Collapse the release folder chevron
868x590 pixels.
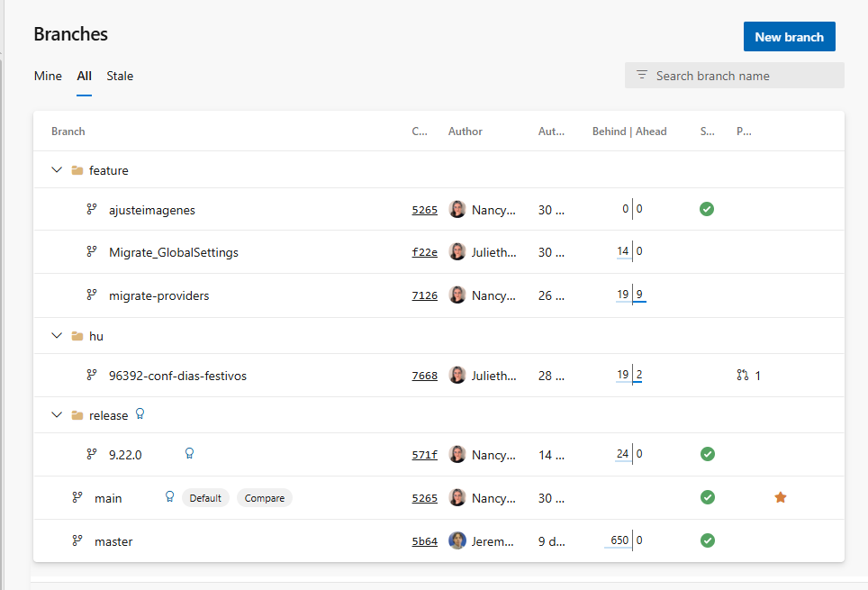(57, 415)
